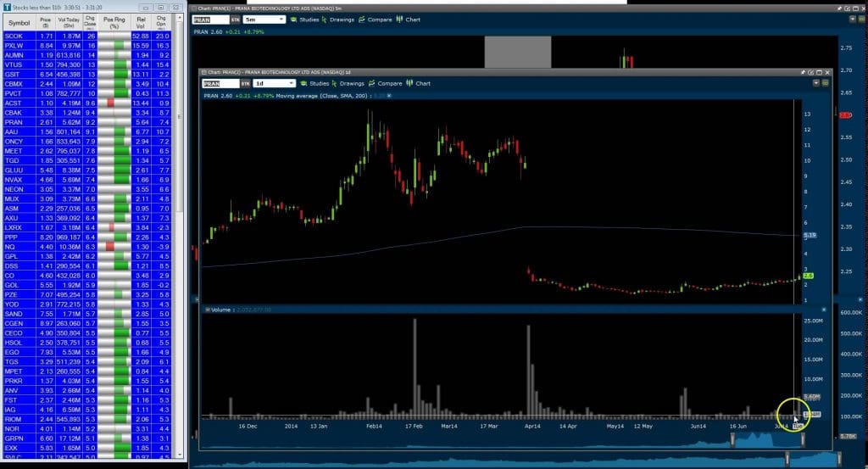Select AUMN symbol in the scanner list

tap(14, 55)
